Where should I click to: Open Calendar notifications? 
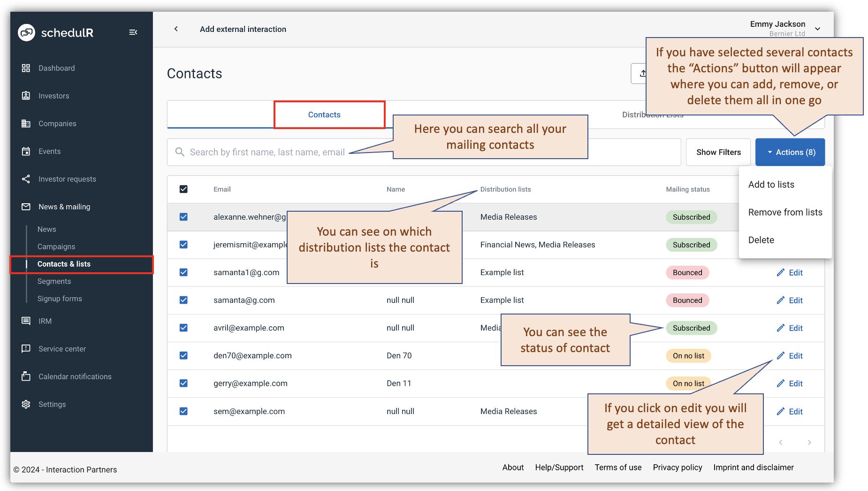(75, 376)
